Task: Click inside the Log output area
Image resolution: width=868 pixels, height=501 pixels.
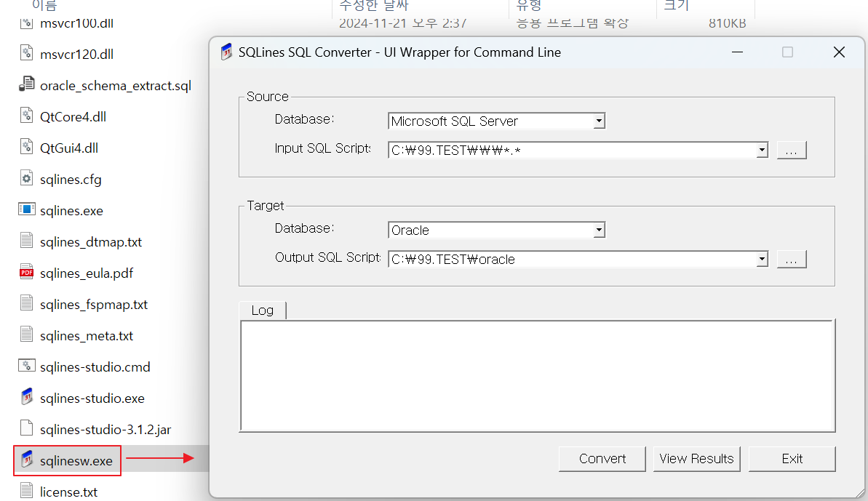Action: (538, 376)
